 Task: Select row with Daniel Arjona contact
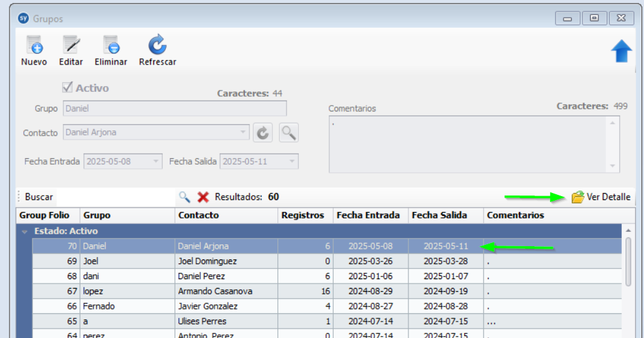327,246
